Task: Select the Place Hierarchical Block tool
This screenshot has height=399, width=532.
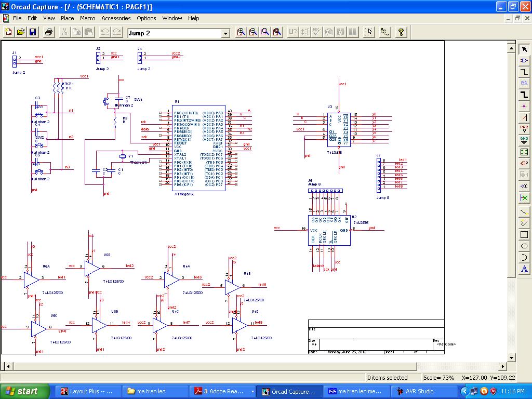Action: (x=524, y=152)
